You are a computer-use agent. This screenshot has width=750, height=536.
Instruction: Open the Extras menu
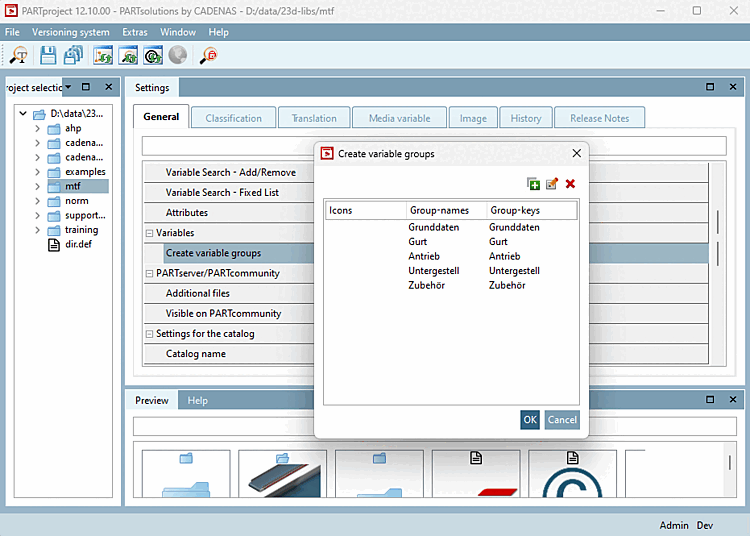(135, 32)
